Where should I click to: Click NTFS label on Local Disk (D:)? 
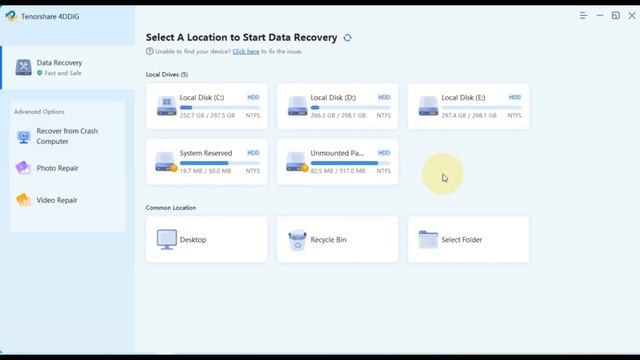pyautogui.click(x=384, y=116)
